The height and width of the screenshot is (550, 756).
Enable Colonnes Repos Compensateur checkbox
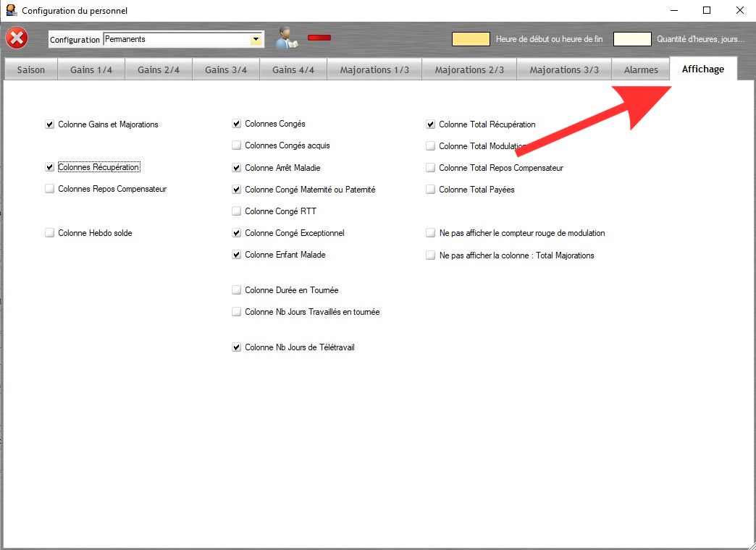(x=50, y=189)
